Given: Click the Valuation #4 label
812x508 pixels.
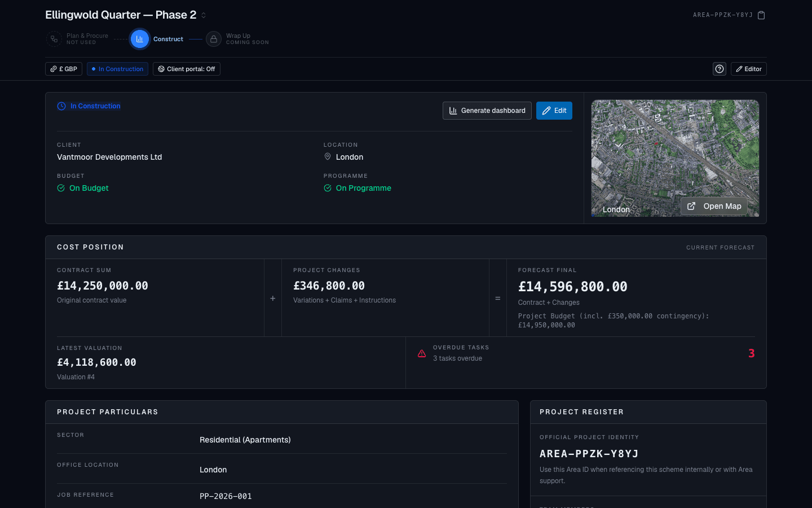Looking at the screenshot, I should (x=76, y=377).
